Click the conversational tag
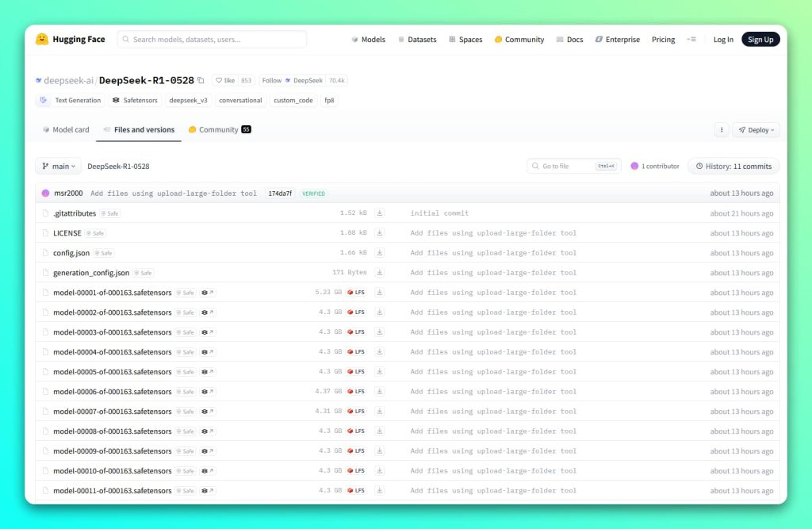Viewport: 812px width, 529px height. click(240, 101)
